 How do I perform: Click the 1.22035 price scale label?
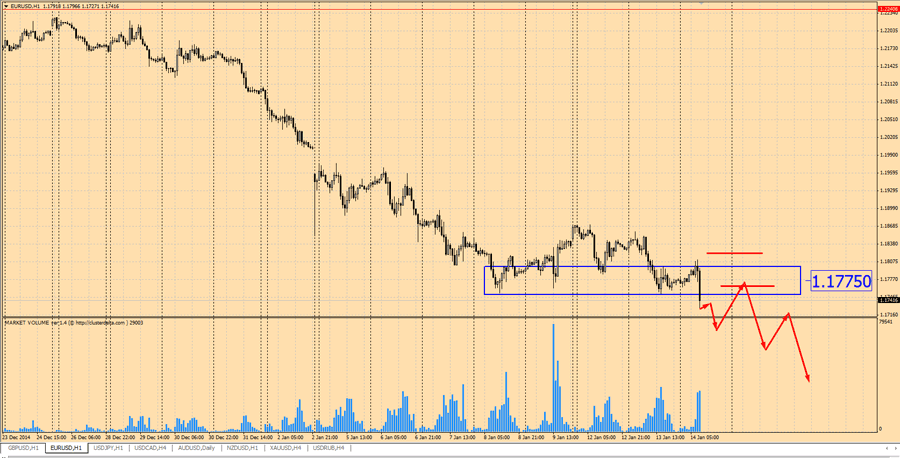[x=887, y=30]
